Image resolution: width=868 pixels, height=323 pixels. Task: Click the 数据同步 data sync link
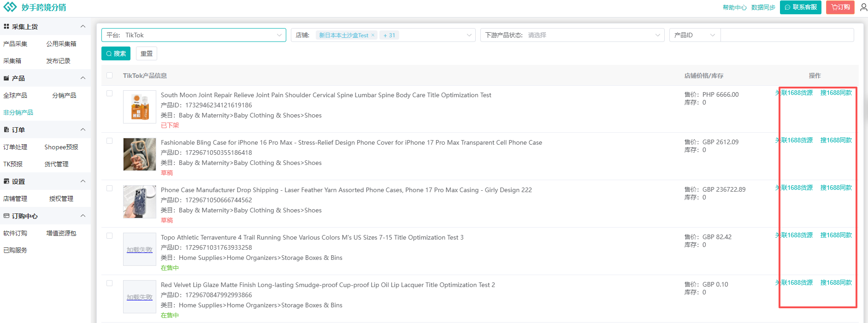(763, 7)
